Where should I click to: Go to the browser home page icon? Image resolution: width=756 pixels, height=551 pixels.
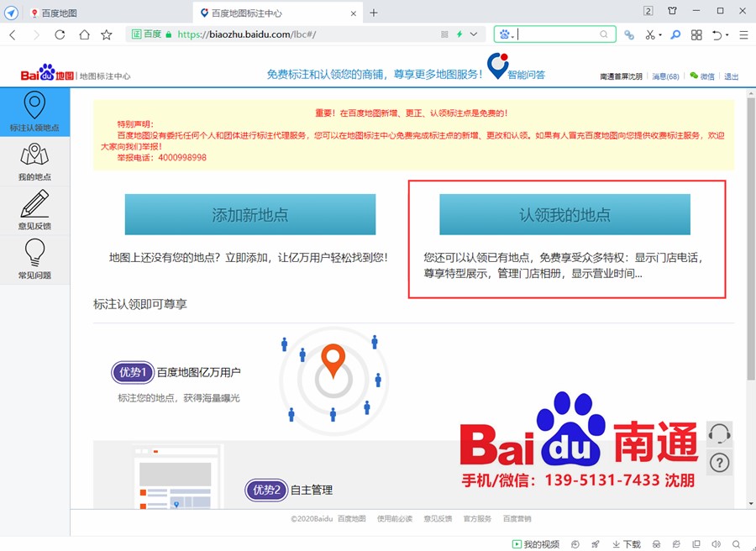(x=84, y=34)
